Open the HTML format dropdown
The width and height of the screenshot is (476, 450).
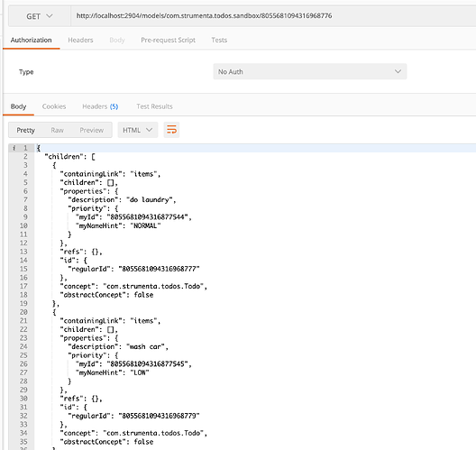[138, 130]
